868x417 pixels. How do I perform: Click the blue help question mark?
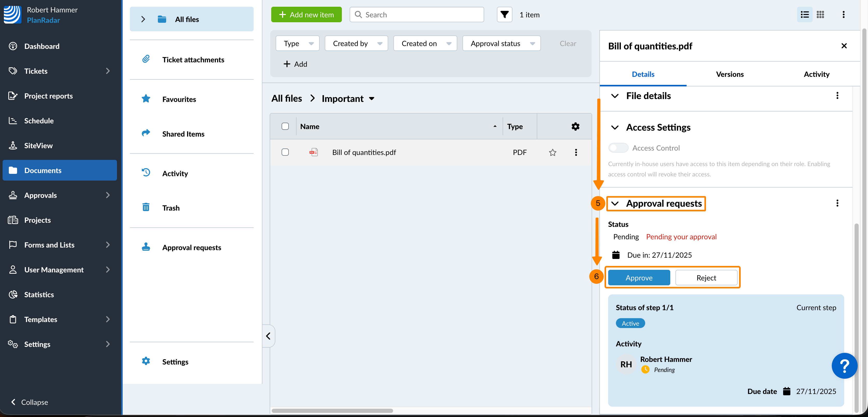point(844,366)
